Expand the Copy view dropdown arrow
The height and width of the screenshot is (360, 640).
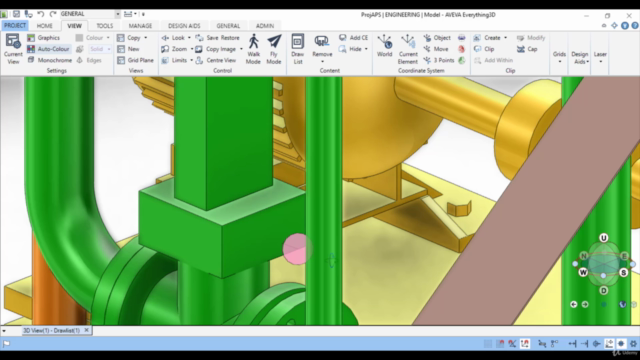(146, 38)
